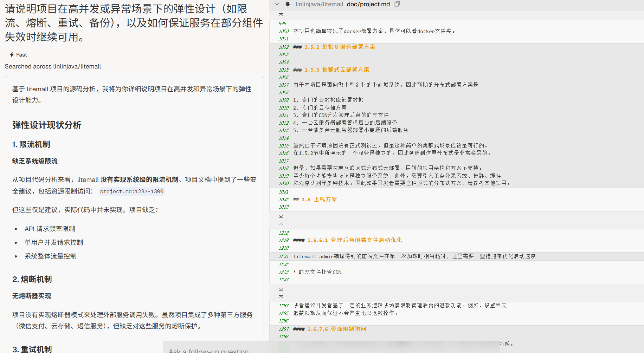Open the project.md:1287-1300 citation
644x353 pixels.
131,191
